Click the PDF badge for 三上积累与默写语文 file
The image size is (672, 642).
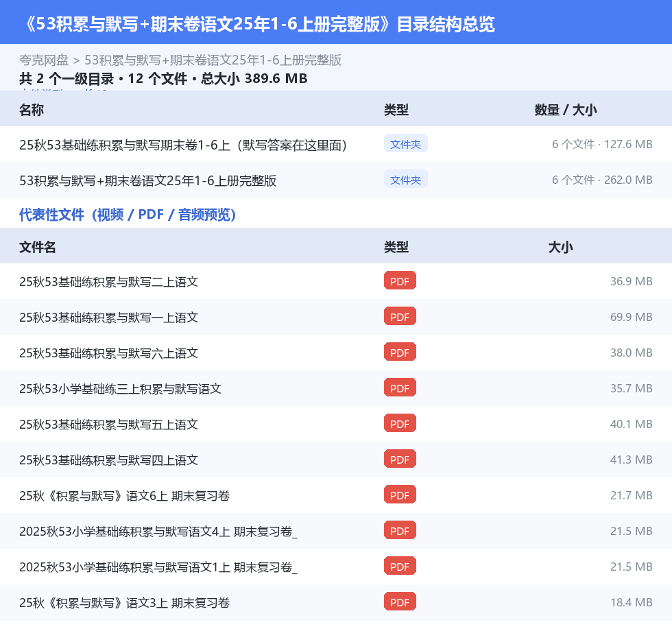400,388
